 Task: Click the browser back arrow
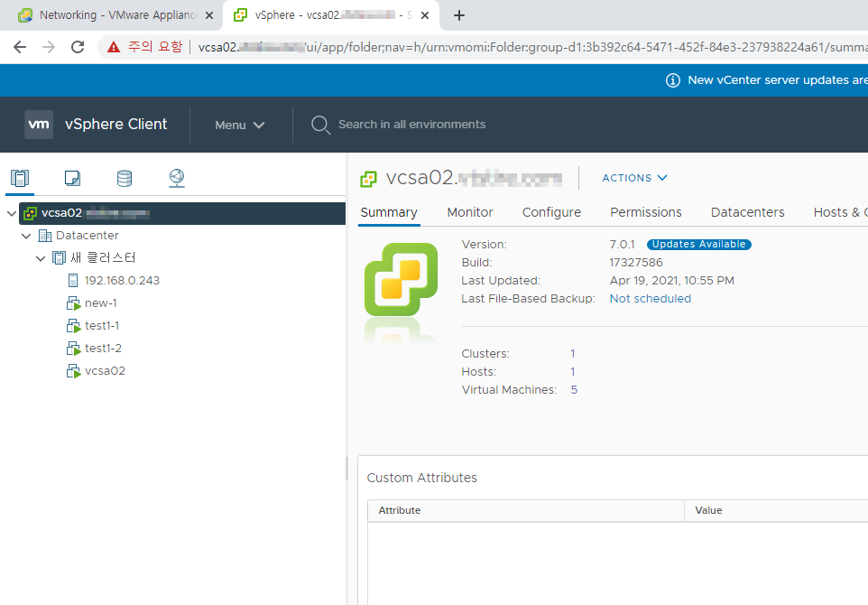pyautogui.click(x=20, y=47)
